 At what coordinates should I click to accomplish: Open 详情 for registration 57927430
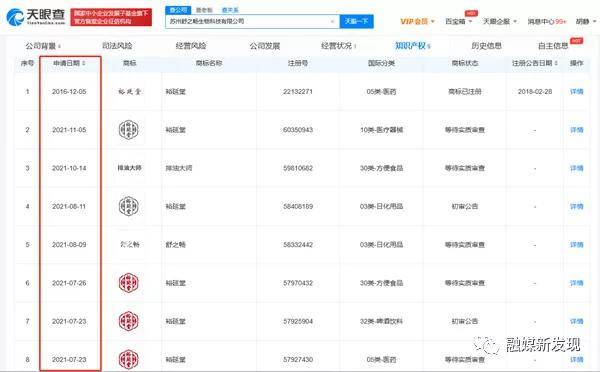(x=577, y=360)
